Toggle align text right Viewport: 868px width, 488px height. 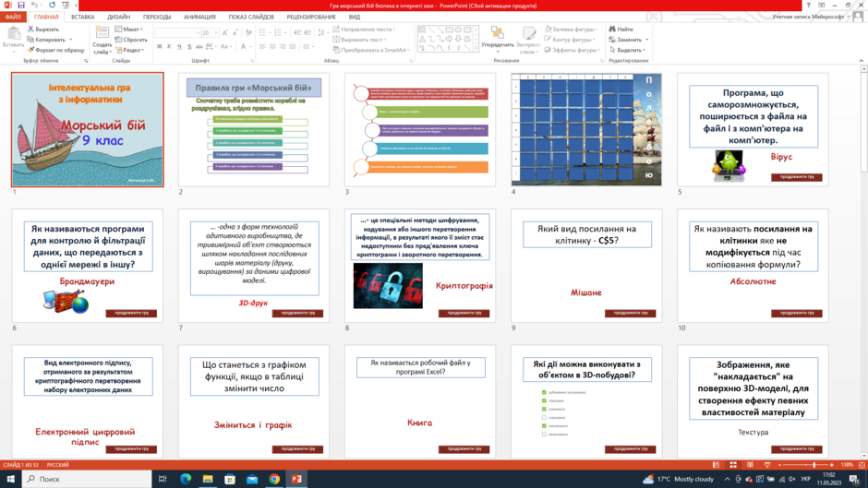point(283,47)
